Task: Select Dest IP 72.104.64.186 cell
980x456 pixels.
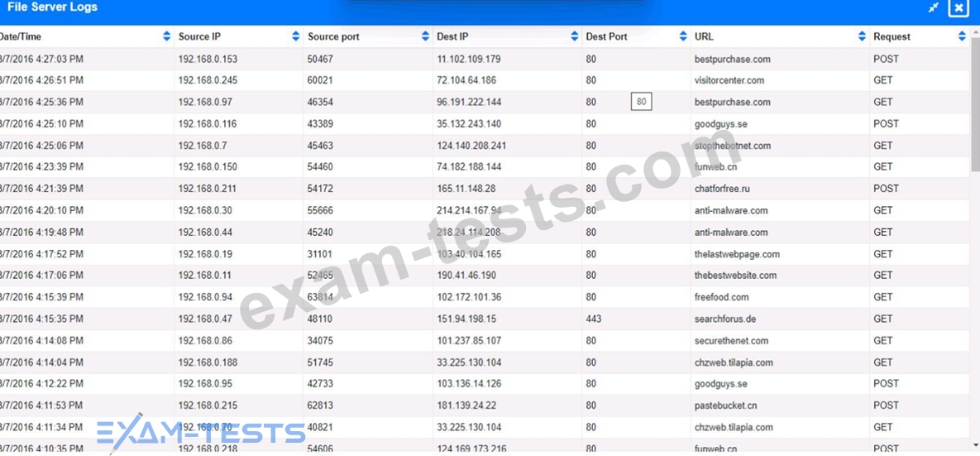Action: pos(466,80)
